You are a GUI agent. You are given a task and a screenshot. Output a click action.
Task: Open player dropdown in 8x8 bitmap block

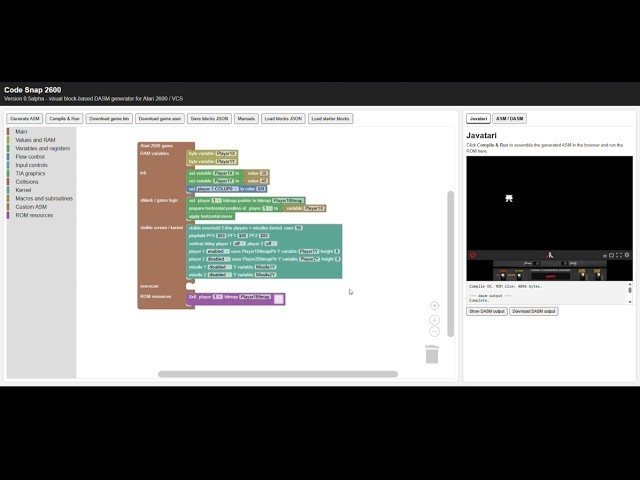pos(218,297)
